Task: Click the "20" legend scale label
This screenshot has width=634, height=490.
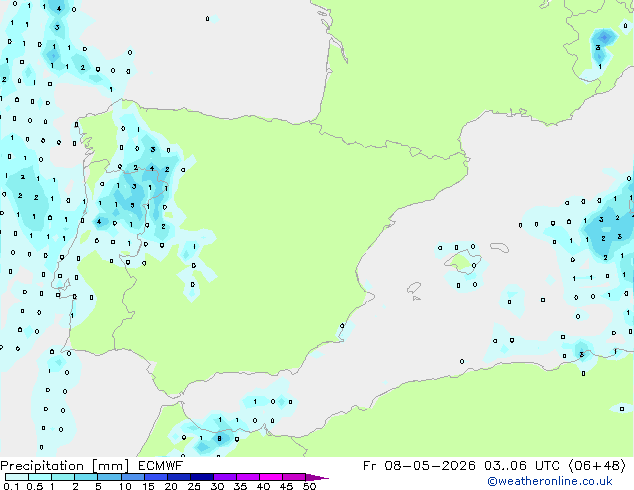Action: click(171, 486)
